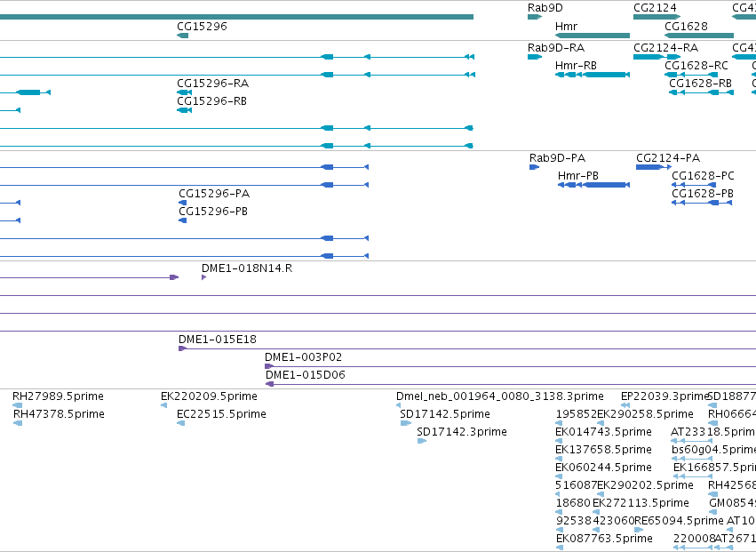Open the DME1-003P02 BAC label
Viewport: 756px width, 552px height.
tap(303, 357)
